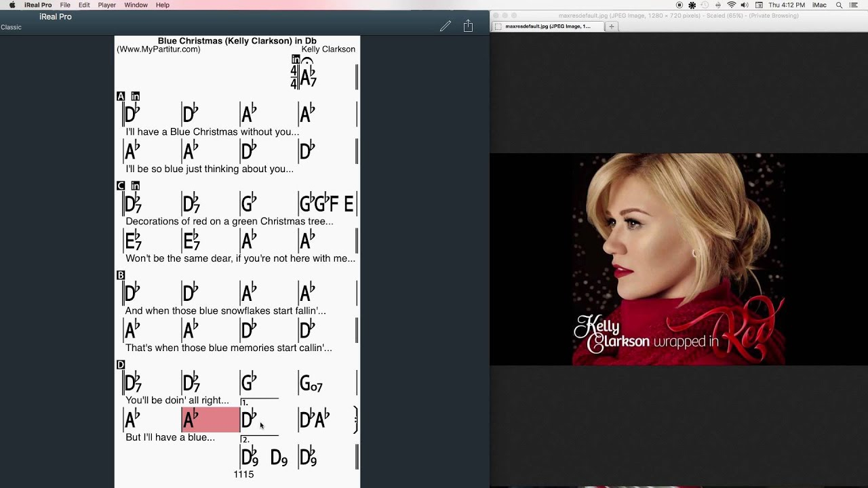Select the maxresdefault.jpg browser tab
Screen dimensions: 868x488
[x=548, y=26]
